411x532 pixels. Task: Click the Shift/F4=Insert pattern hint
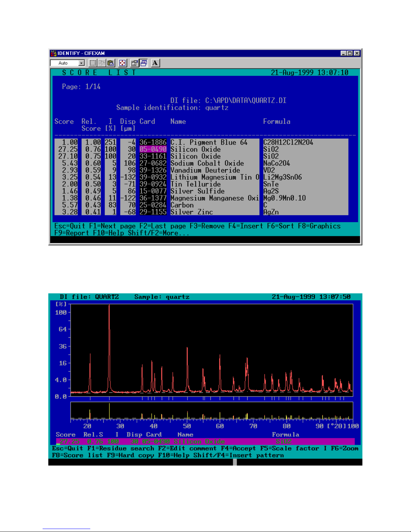239,455
